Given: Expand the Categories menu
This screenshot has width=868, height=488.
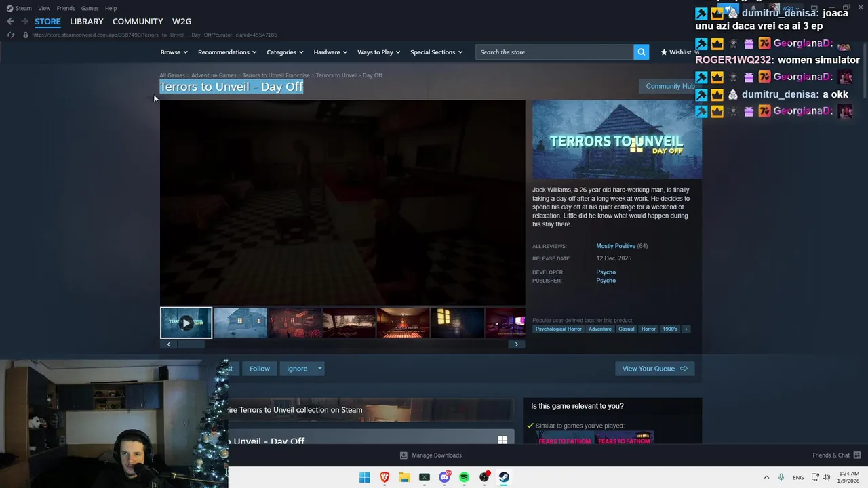Looking at the screenshot, I should tap(285, 52).
